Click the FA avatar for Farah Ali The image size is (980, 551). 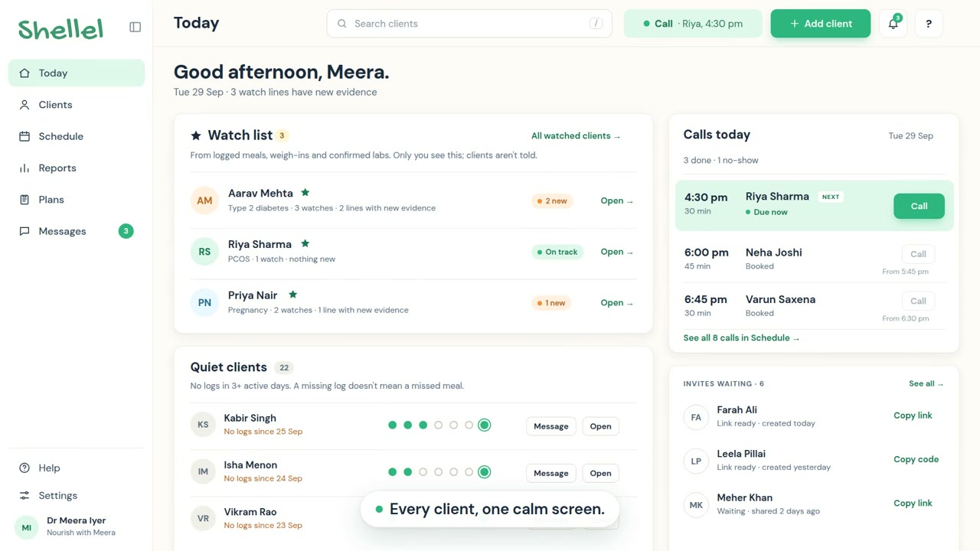click(x=696, y=417)
